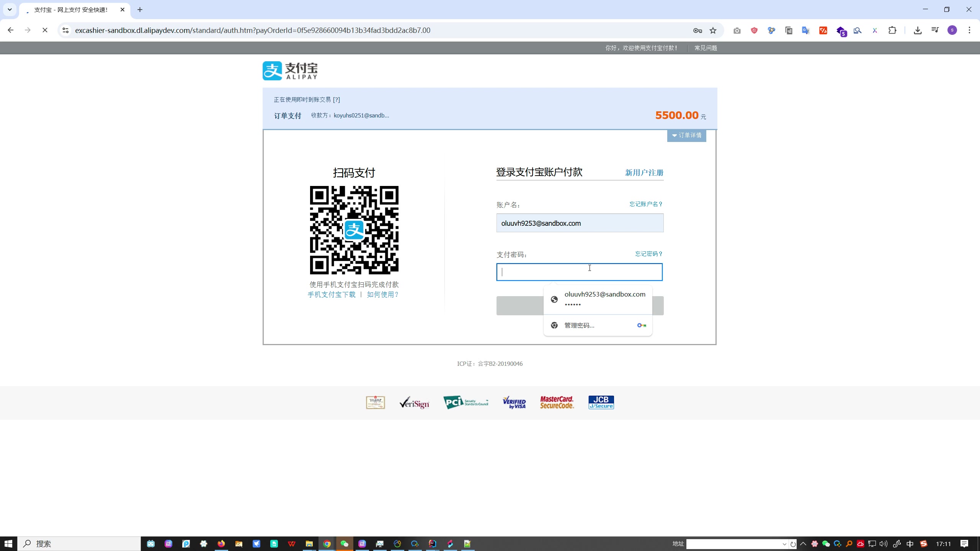The image size is (980, 551).
Task: Open the taskbar 地址 dropdown
Action: pyautogui.click(x=784, y=544)
